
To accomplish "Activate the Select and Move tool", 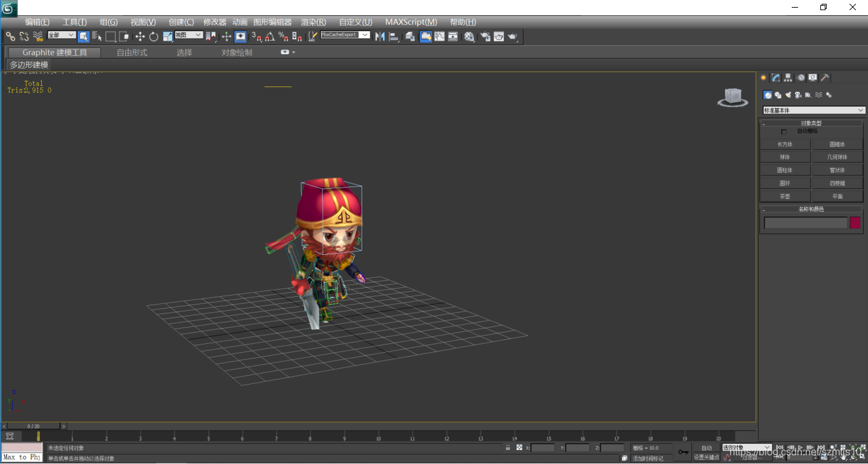I will [x=140, y=37].
